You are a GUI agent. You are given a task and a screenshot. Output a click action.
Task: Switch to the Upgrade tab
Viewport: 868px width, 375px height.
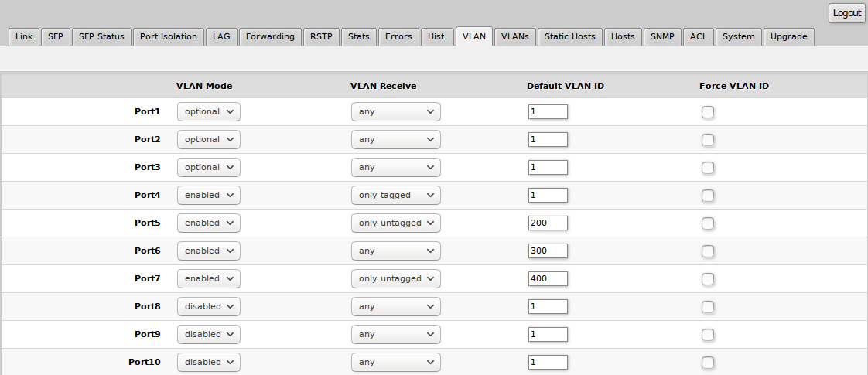(x=788, y=36)
